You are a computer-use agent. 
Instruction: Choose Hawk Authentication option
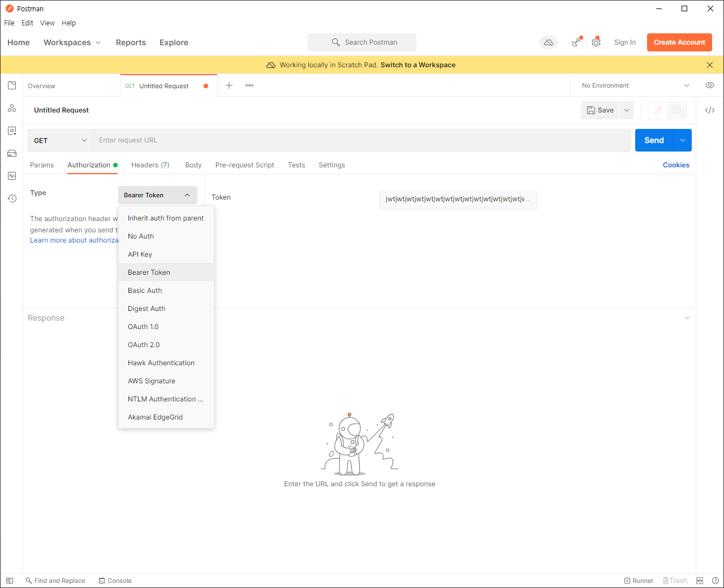pos(166,363)
